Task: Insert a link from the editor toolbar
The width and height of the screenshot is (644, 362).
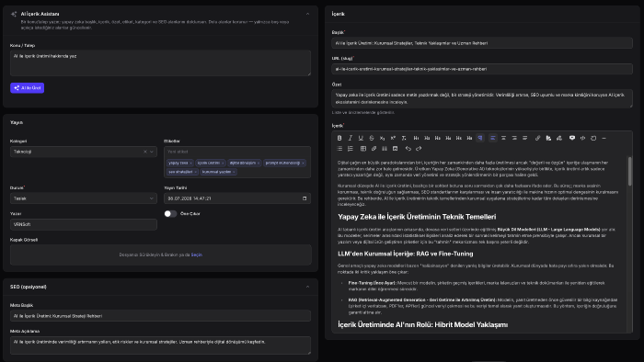Action: click(537, 138)
